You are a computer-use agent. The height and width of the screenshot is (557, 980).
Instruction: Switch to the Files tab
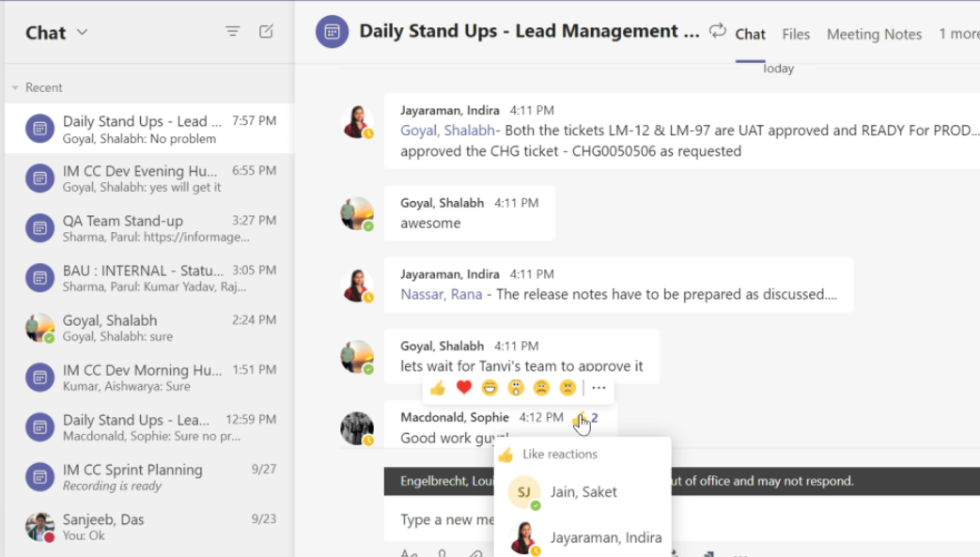coord(796,34)
